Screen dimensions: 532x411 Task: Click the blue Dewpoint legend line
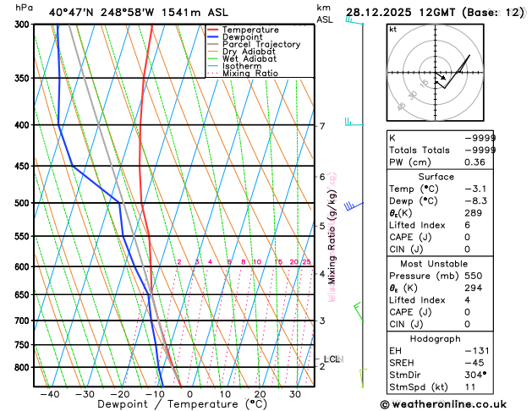tap(213, 37)
